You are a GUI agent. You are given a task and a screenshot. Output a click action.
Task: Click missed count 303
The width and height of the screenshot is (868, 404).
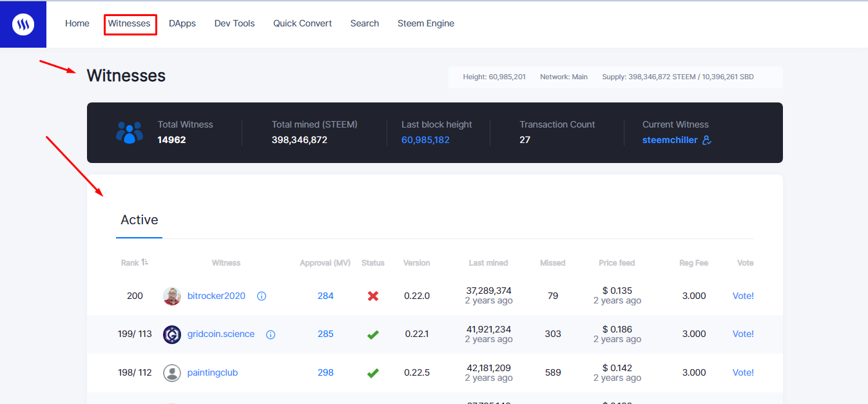(x=553, y=334)
